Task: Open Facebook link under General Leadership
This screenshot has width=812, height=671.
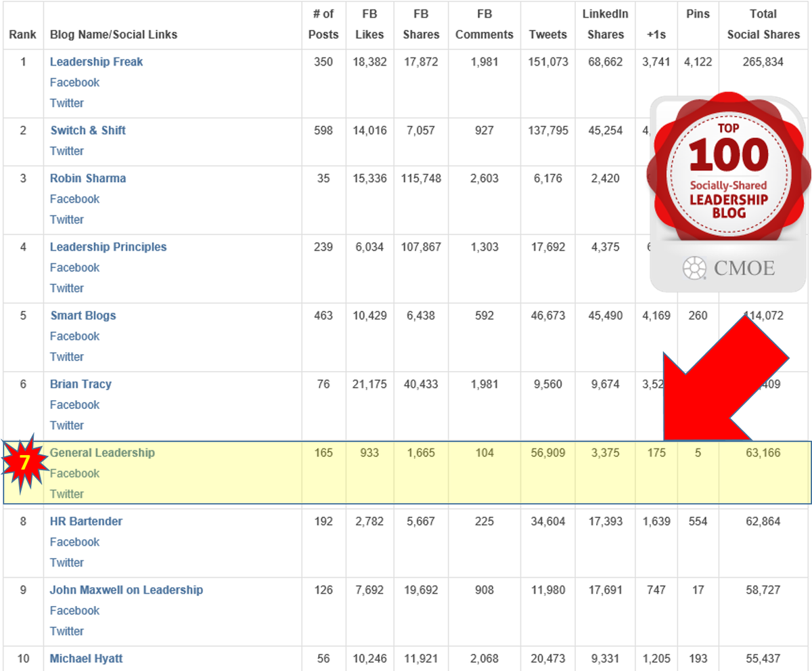Action: coord(74,473)
